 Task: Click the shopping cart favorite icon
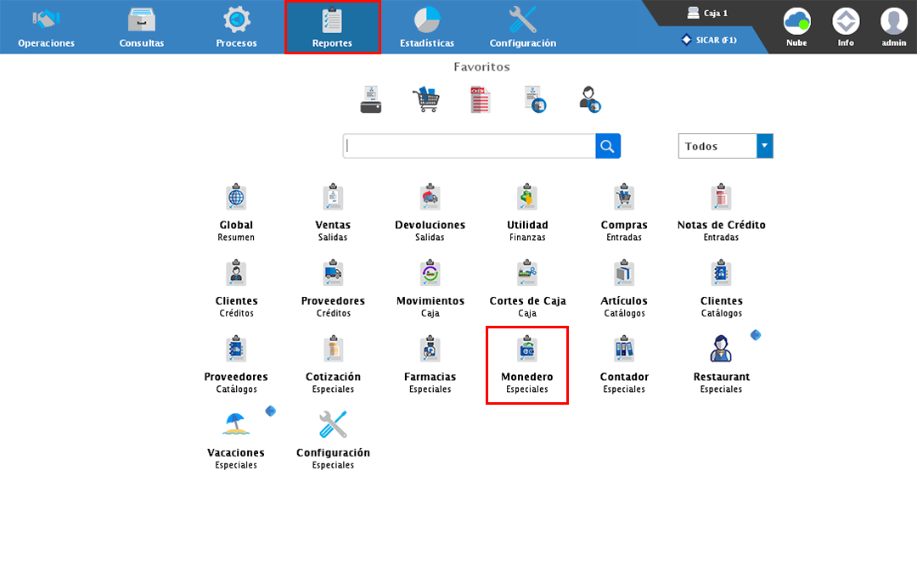425,99
